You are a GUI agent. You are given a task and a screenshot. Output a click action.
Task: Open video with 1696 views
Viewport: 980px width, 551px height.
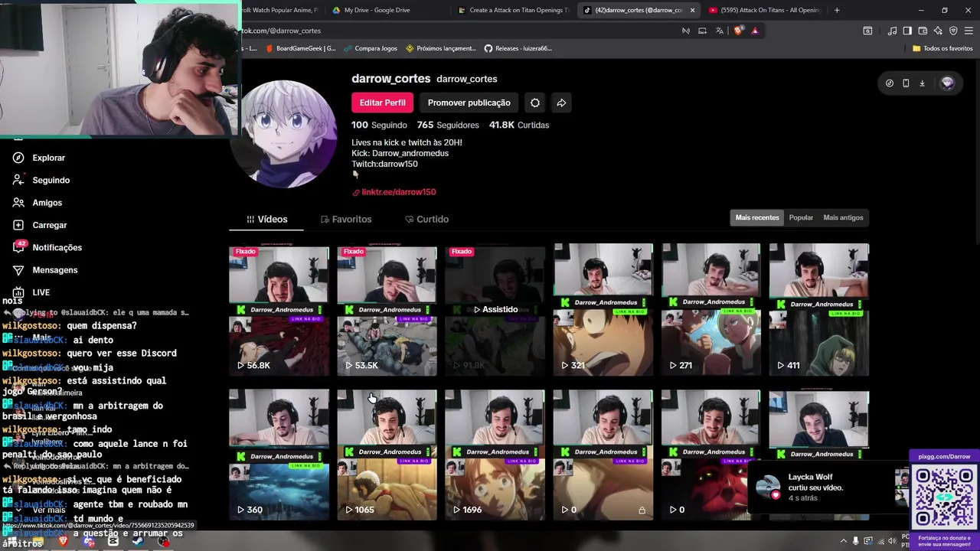coord(495,455)
